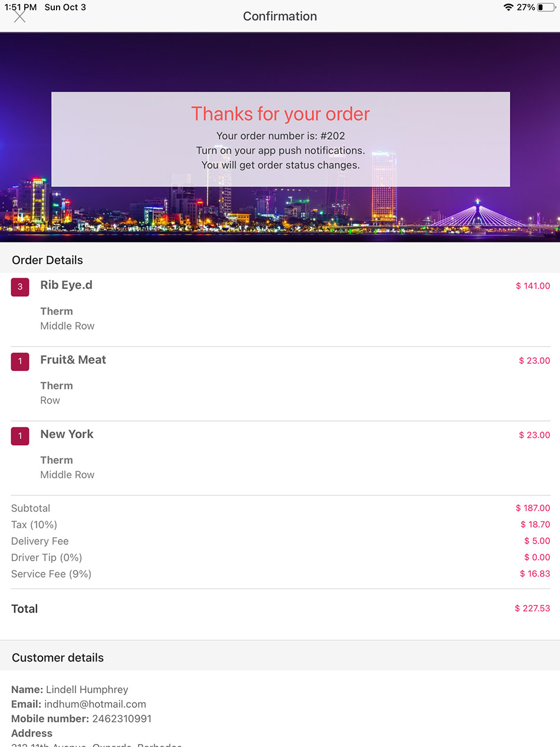This screenshot has height=747, width=560.
Task: Select the New York order item
Action: [x=67, y=434]
